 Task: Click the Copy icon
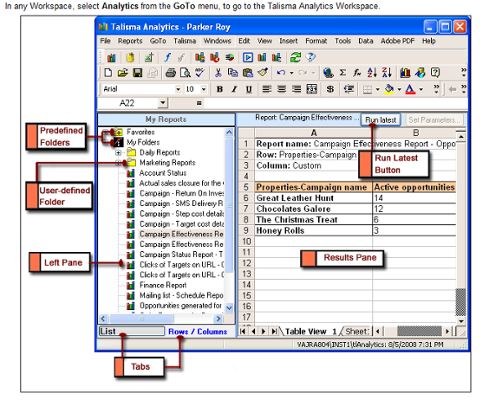[232, 73]
